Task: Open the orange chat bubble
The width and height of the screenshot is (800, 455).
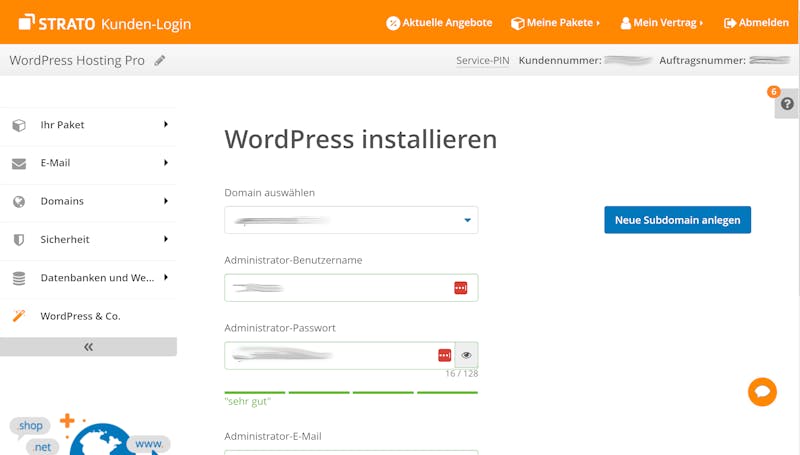Action: coord(762,392)
